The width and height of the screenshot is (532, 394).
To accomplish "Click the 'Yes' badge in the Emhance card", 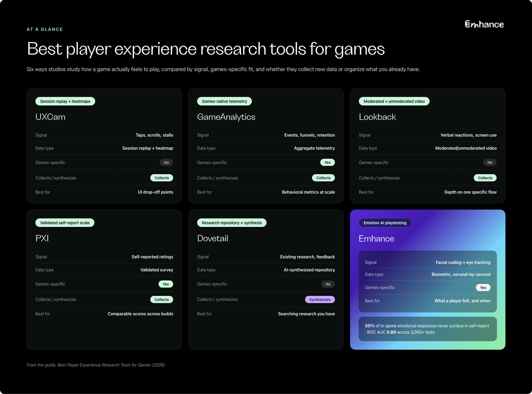I will (483, 287).
